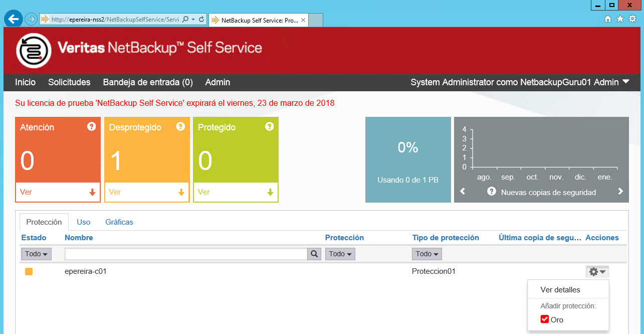644x334 pixels.
Task: Click the orange status square for epereira-c01
Action: coord(29,272)
